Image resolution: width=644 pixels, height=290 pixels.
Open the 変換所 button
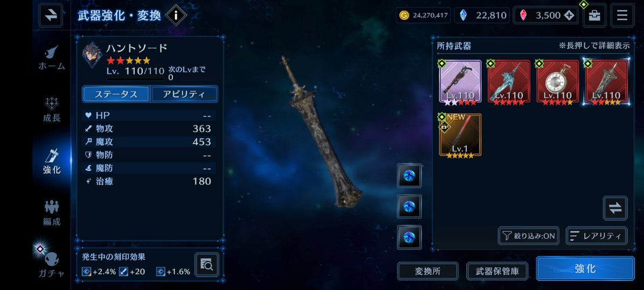click(428, 271)
